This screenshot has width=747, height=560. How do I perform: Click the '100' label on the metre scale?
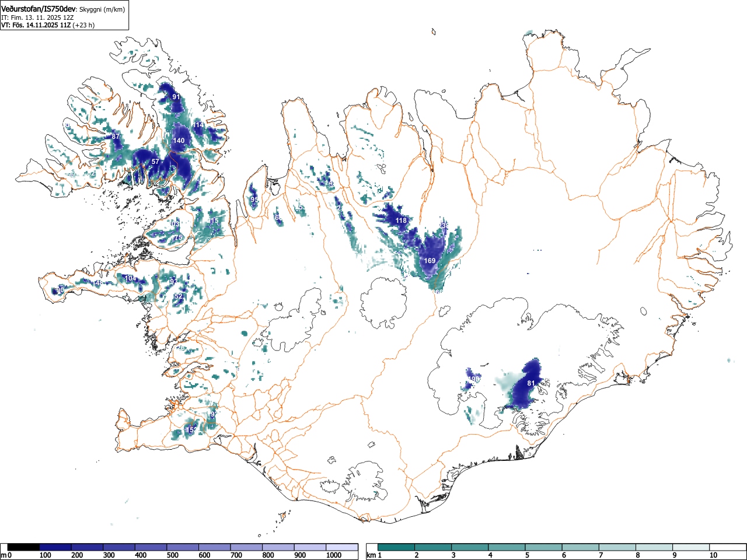[45, 555]
